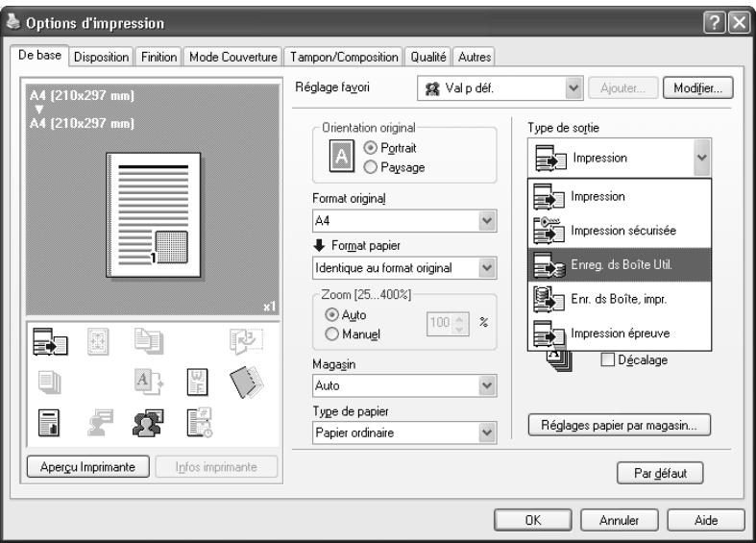Screen dimensions: 756x543
Task: Click the print output type icon in the summary panel
Action: point(50,341)
